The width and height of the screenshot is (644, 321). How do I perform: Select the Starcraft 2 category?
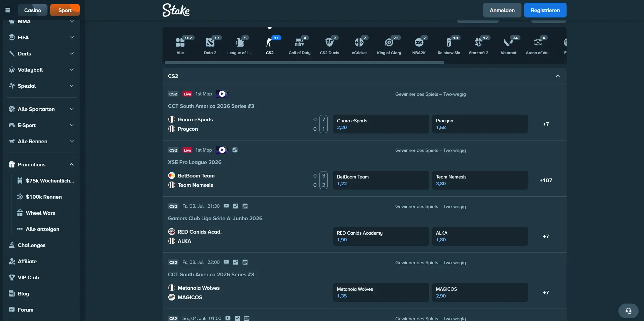click(478, 45)
